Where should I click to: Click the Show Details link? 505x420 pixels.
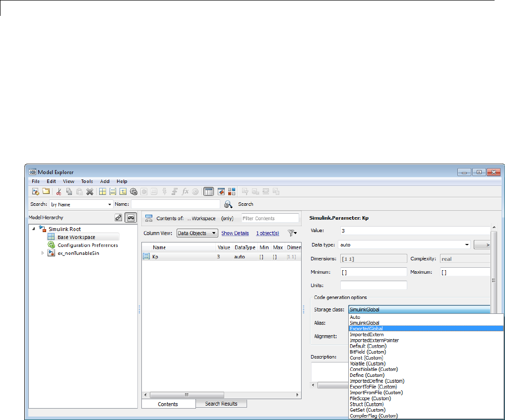(235, 233)
